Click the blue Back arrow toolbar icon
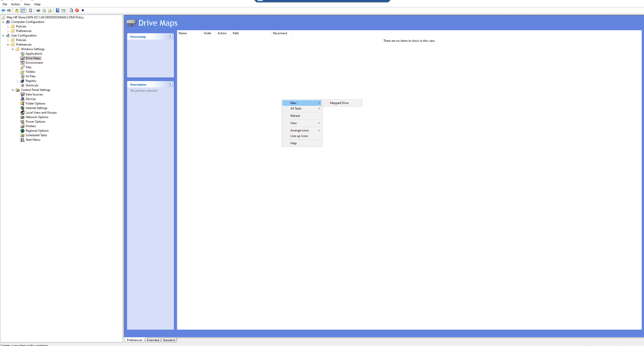The height and width of the screenshot is (346, 644). 3,10
